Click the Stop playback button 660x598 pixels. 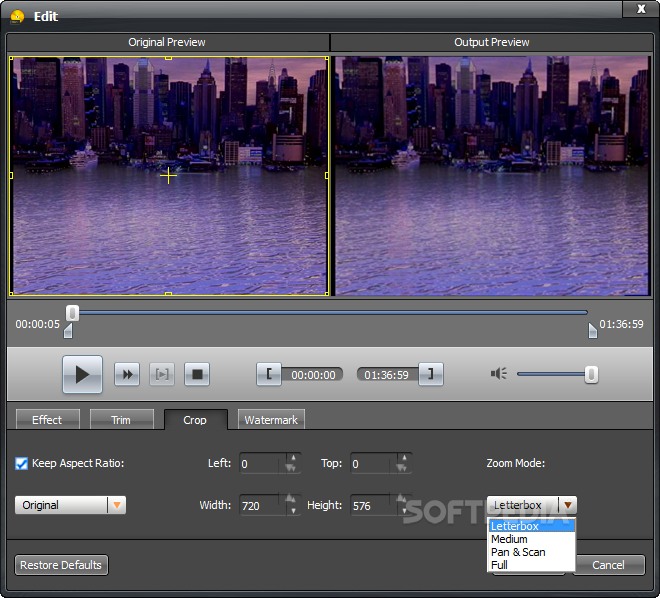tap(198, 374)
